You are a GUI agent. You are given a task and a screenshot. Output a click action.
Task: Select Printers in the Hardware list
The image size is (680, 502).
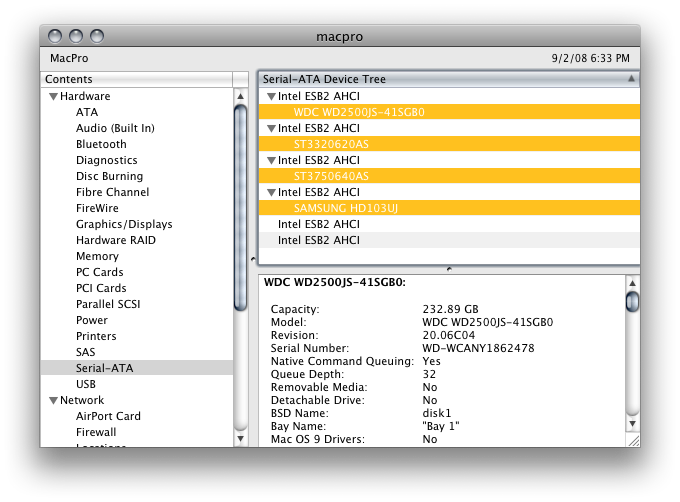(x=96, y=336)
